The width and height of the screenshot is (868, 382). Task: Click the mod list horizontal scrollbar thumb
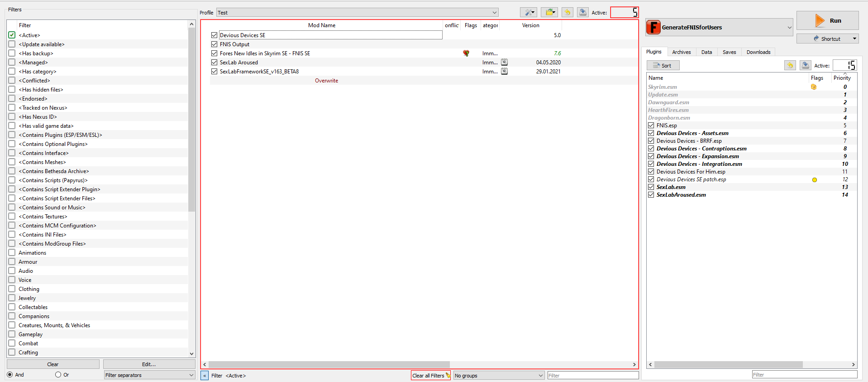(329, 364)
